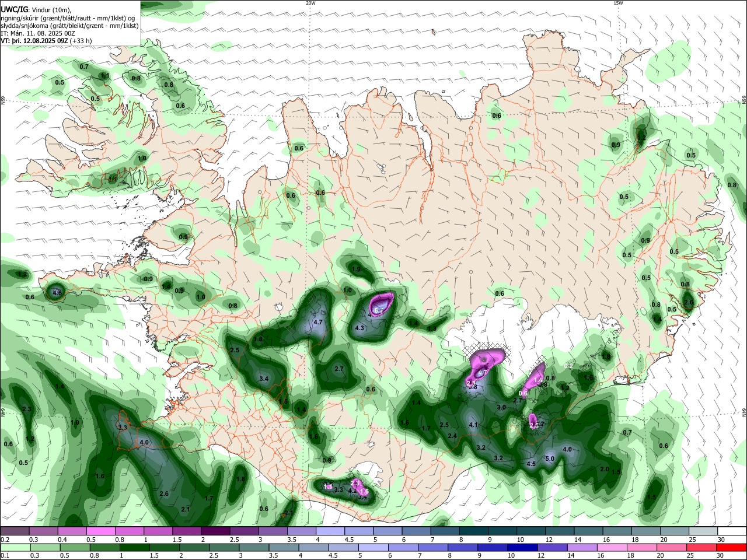Click the '15W' longitude label

tap(618, 3)
